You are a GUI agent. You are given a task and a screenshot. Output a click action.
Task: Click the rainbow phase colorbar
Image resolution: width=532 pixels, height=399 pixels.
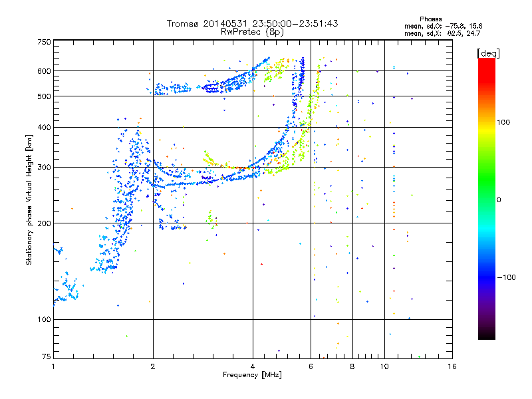[487, 198]
